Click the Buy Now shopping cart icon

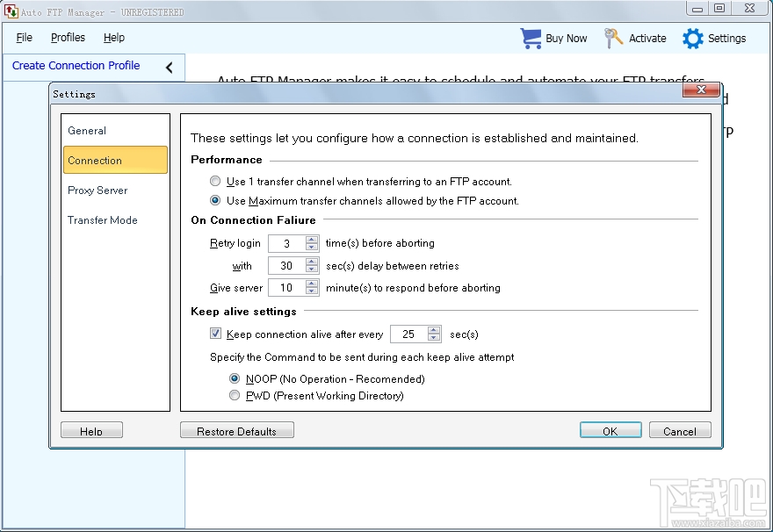coord(530,38)
